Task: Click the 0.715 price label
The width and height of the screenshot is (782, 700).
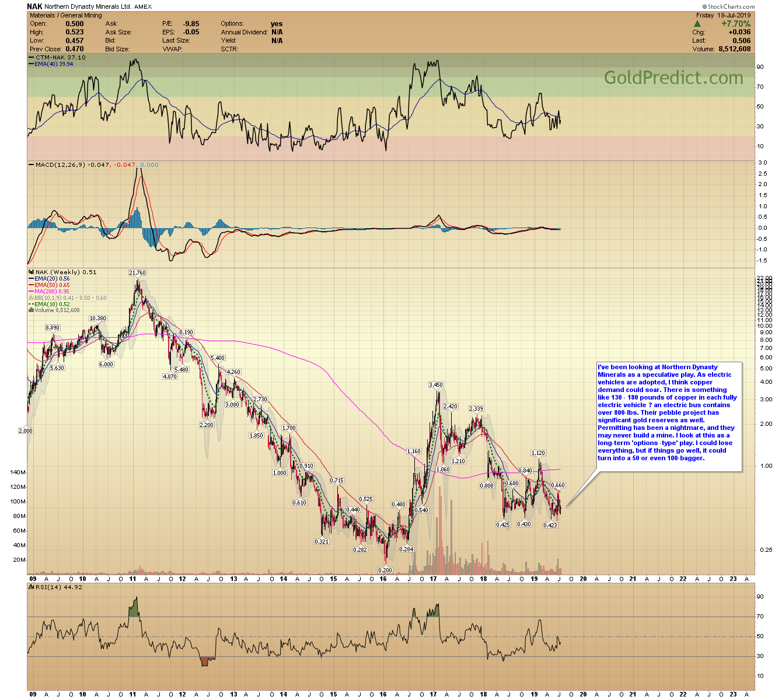Action: point(337,481)
